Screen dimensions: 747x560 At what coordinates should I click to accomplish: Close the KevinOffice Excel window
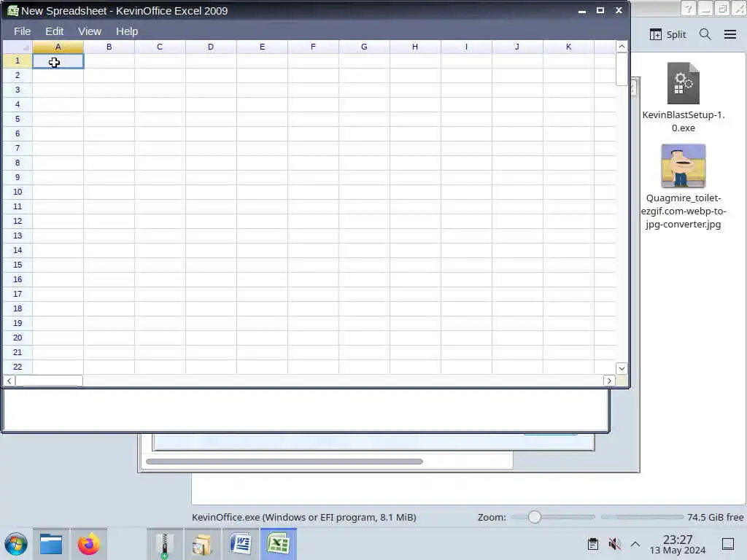619,10
